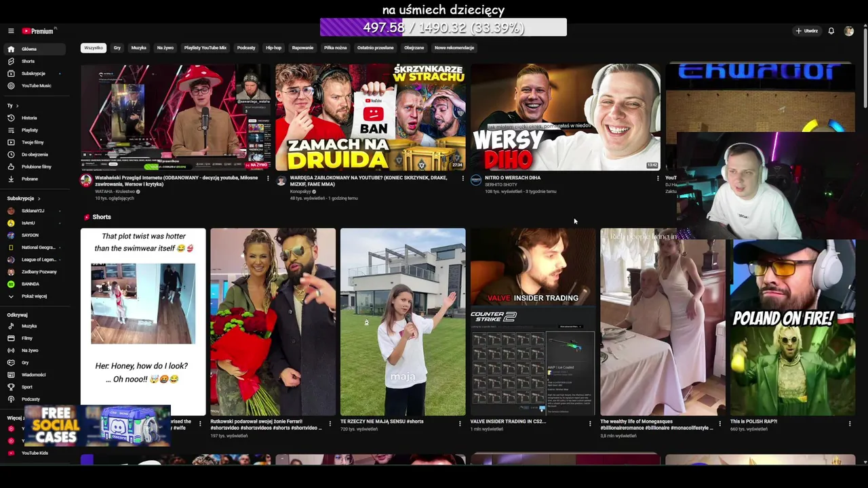
Task: Open Wiadomości in the Odkrywaj section
Action: point(34,375)
